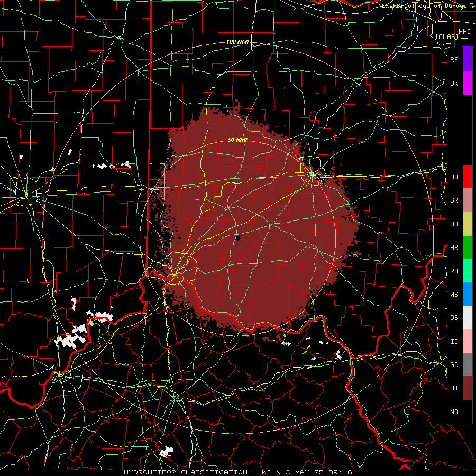Click the RF purple legend swatch
The width and height of the screenshot is (476, 476).
click(467, 59)
